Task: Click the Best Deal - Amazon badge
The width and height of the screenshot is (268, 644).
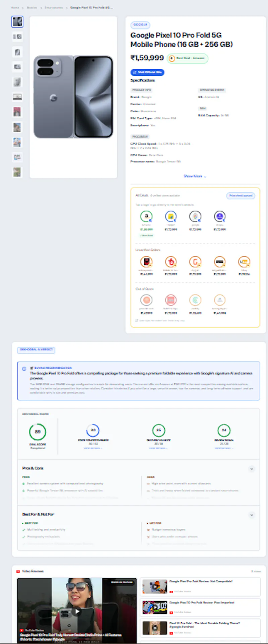Action: pos(188,58)
